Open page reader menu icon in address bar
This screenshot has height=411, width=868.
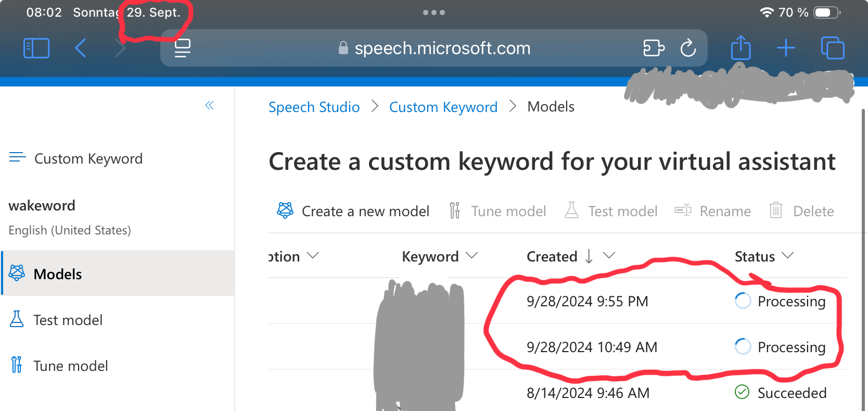pyautogui.click(x=183, y=48)
